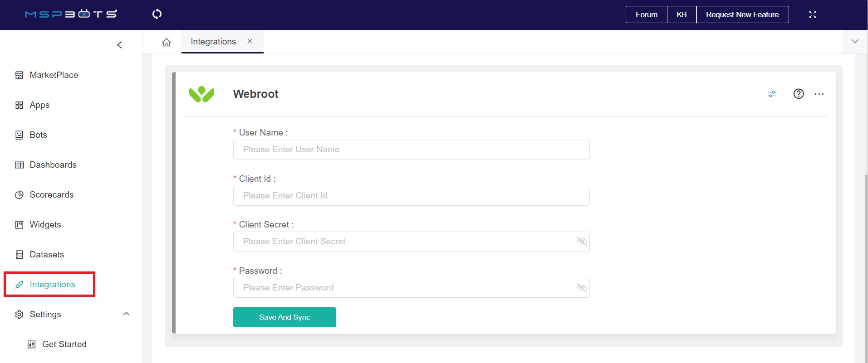This screenshot has width=868, height=363.
Task: Navigate to Dashboards
Action: click(x=53, y=165)
